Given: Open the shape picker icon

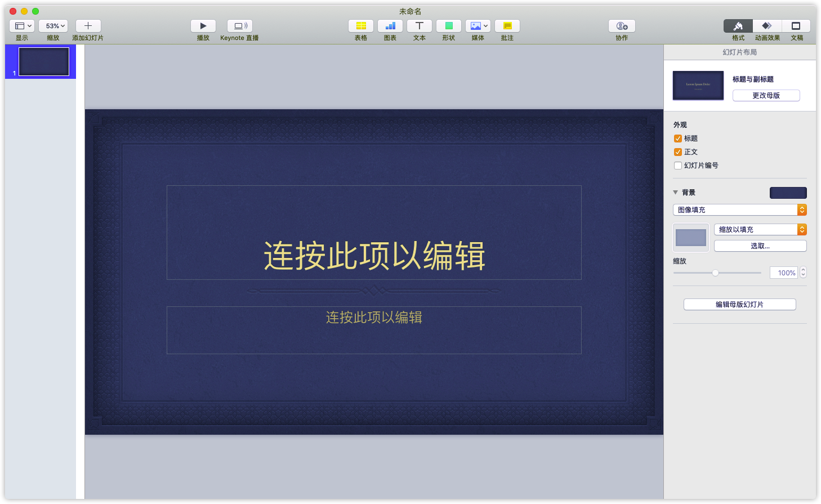Looking at the screenshot, I should pos(449,26).
